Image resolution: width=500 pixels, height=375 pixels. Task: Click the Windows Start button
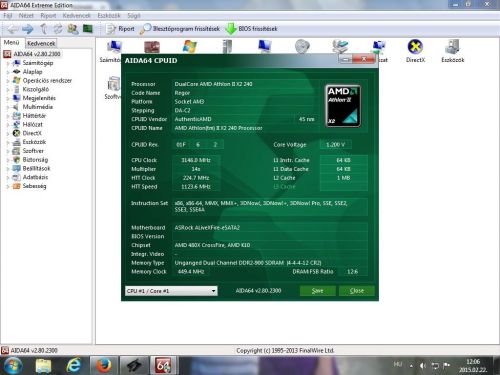coord(13,365)
